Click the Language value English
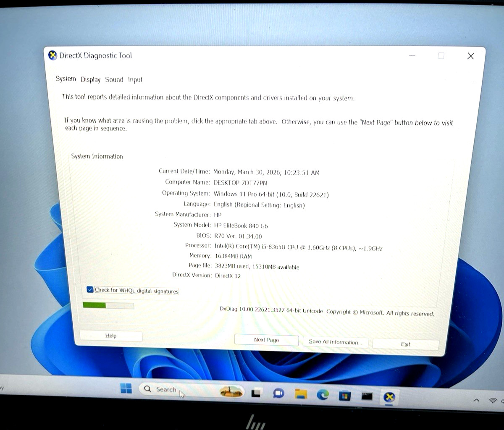 pos(259,205)
